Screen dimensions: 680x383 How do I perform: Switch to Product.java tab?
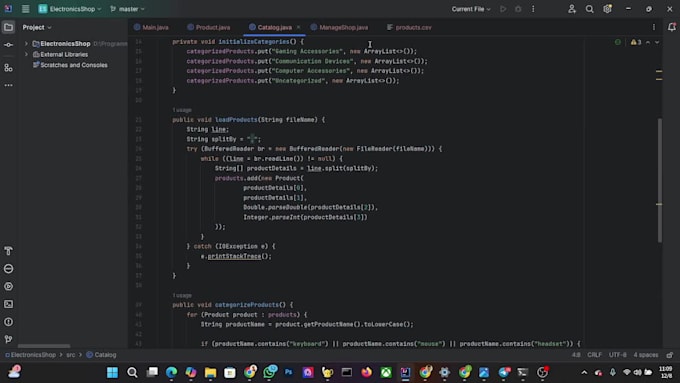coord(209,27)
